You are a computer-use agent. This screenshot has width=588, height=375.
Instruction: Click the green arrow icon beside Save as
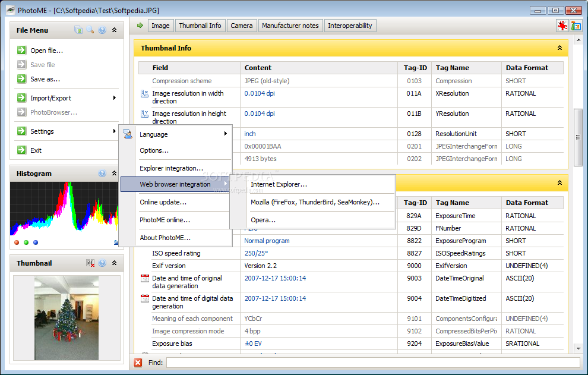click(22, 78)
